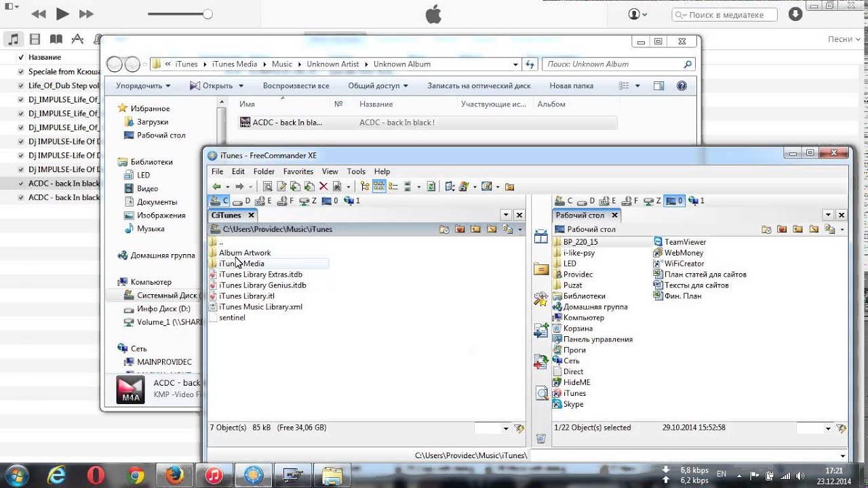Screen dimensions: 868x488
Task: Click the Windows Start button
Action: (x=16, y=474)
